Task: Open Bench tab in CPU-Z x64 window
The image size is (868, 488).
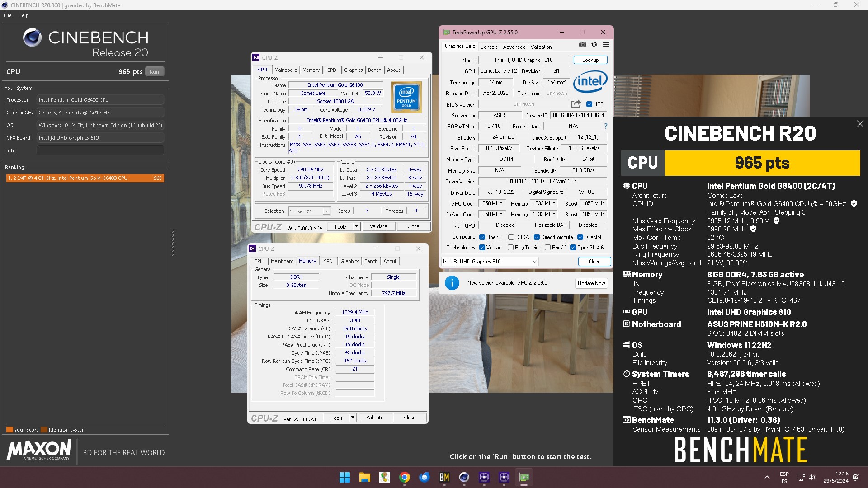Action: click(374, 70)
